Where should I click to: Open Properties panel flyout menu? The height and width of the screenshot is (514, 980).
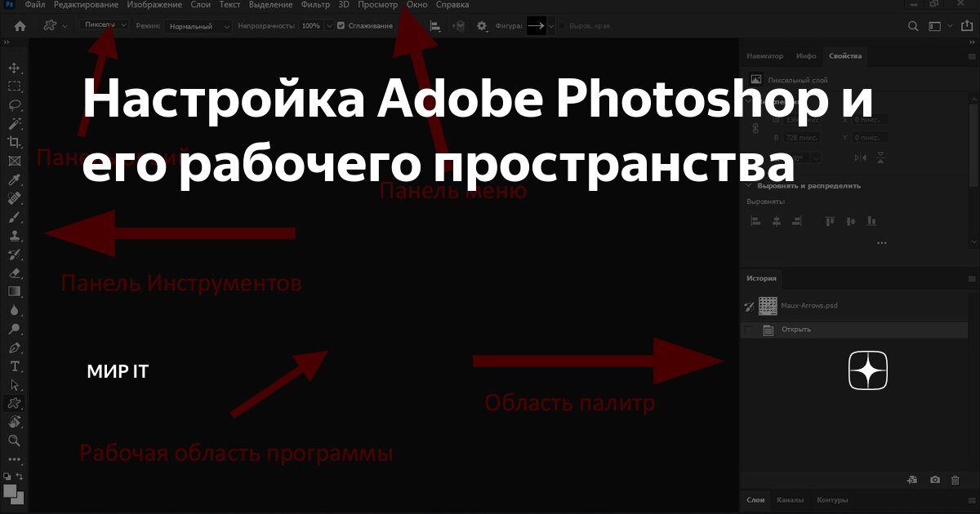[x=971, y=56]
